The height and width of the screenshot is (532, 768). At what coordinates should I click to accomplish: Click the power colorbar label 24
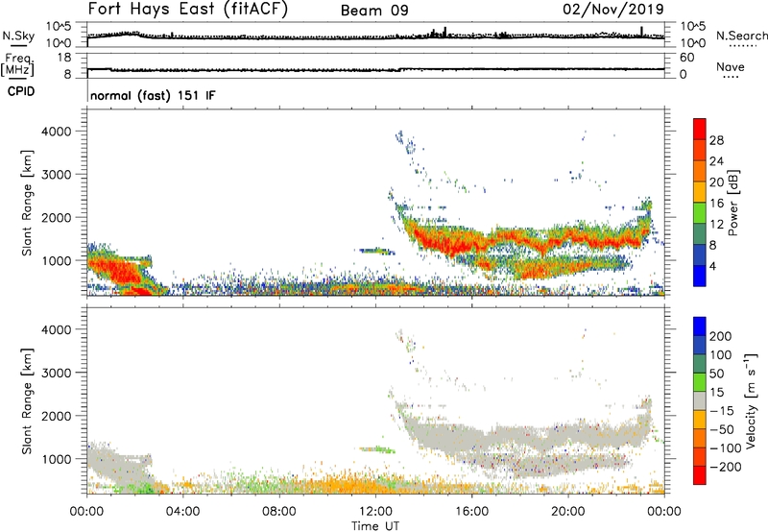point(716,161)
